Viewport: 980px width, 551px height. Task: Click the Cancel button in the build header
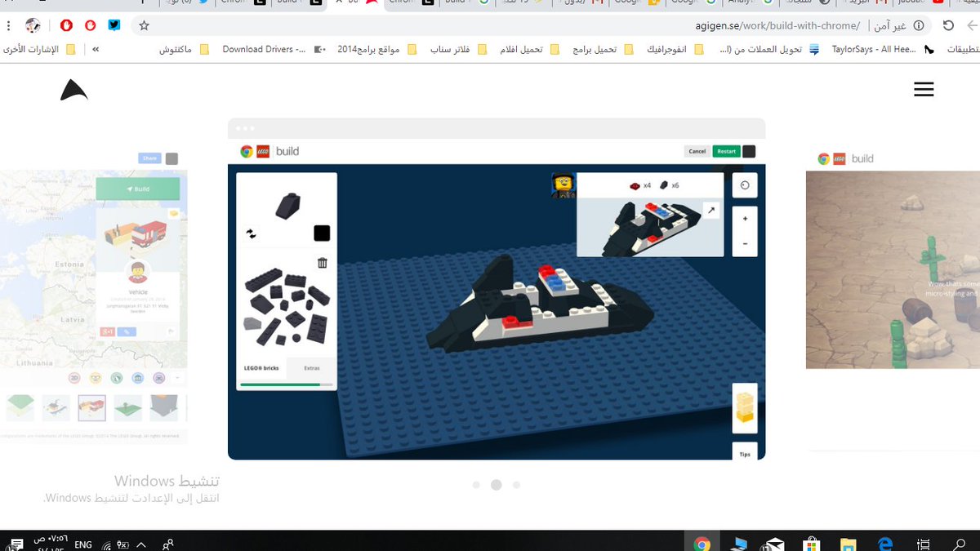697,151
